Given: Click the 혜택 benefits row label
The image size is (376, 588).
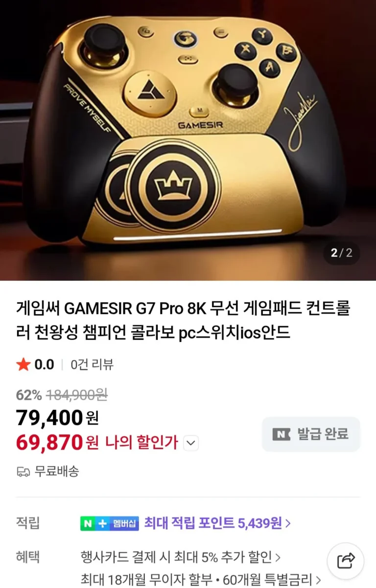Looking at the screenshot, I should [28, 557].
